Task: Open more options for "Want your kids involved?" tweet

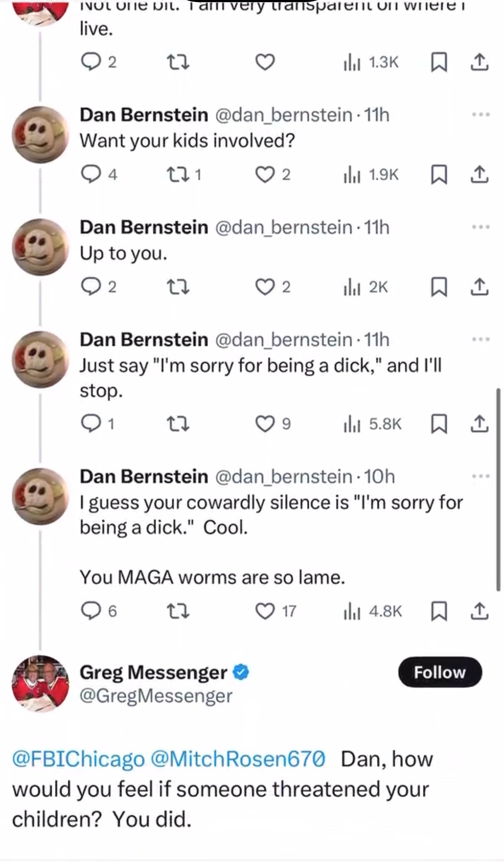Action: (481, 115)
